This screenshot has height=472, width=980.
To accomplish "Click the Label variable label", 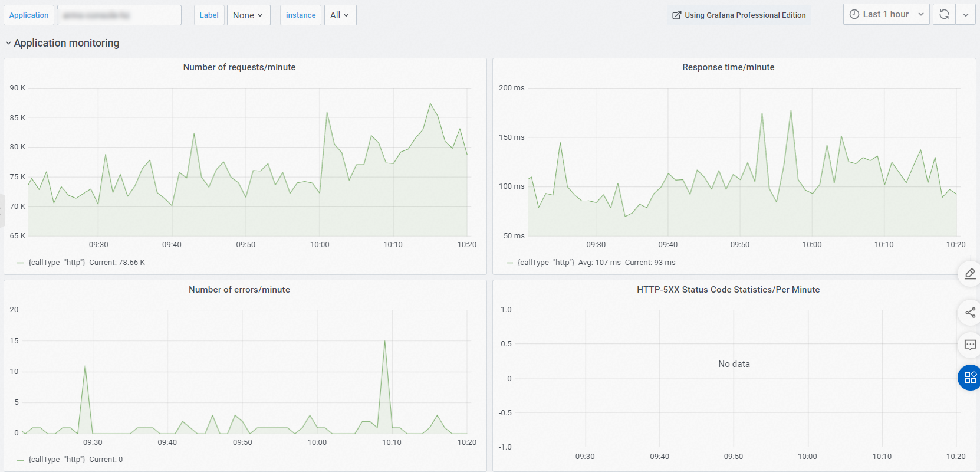I will coord(209,15).
